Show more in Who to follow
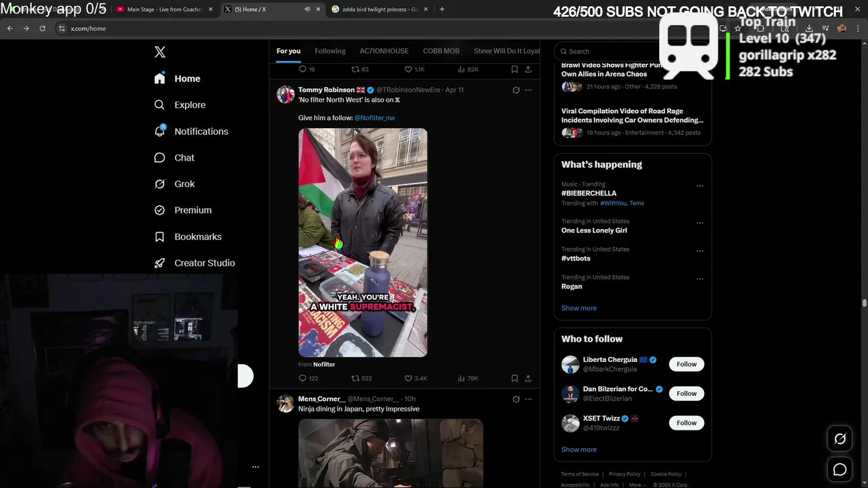This screenshot has width=868, height=488. (x=579, y=449)
